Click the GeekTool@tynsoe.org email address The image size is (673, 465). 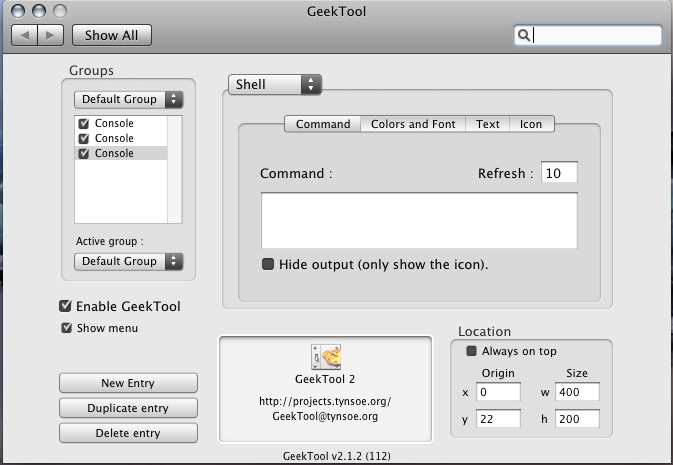pyautogui.click(x=325, y=416)
